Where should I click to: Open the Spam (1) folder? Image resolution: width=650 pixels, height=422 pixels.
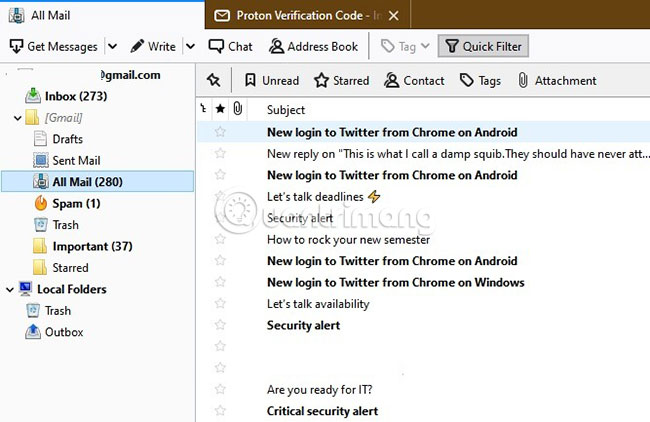(98, 204)
